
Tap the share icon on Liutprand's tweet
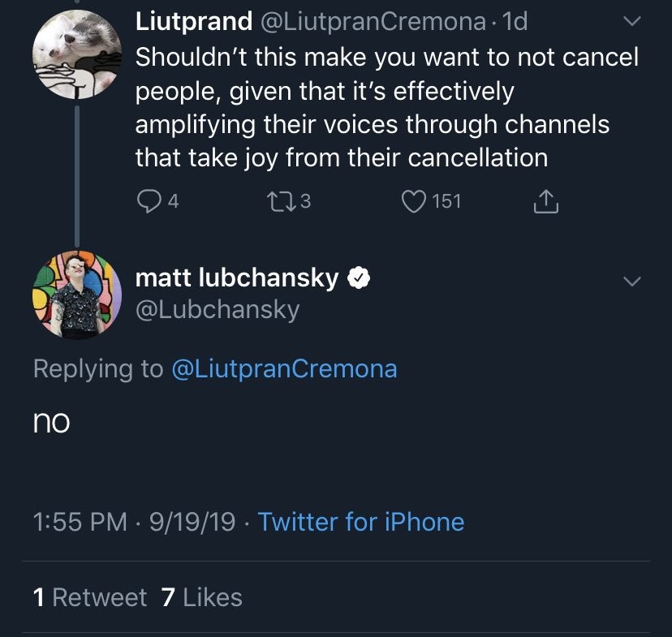click(x=546, y=201)
